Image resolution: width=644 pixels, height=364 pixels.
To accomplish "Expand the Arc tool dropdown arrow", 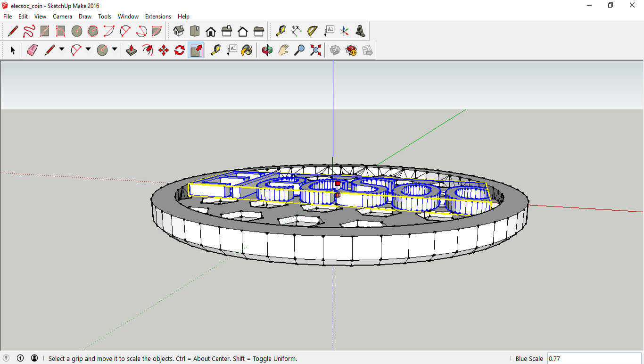I will pos(88,49).
